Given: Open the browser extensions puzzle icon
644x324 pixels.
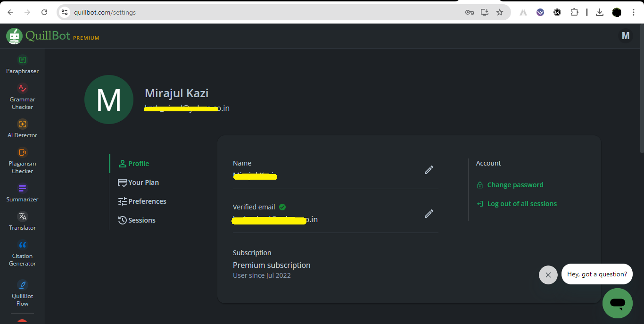Looking at the screenshot, I should click(574, 12).
